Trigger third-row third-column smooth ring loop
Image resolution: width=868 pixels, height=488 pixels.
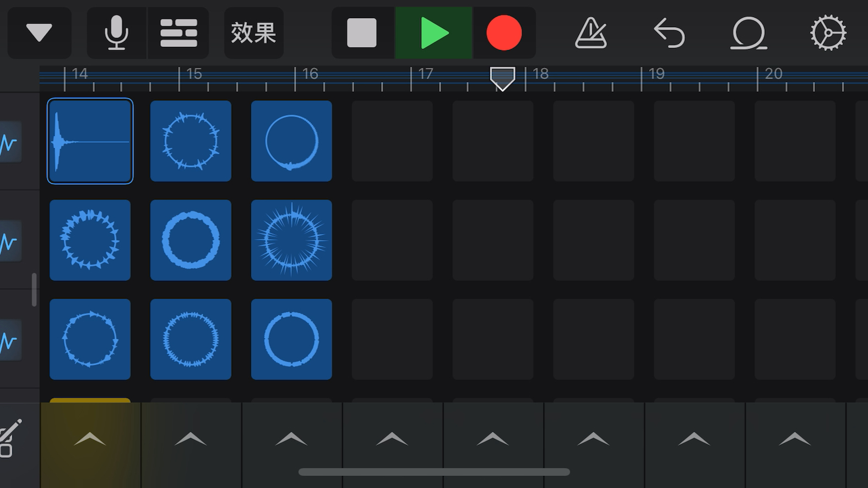click(x=291, y=339)
